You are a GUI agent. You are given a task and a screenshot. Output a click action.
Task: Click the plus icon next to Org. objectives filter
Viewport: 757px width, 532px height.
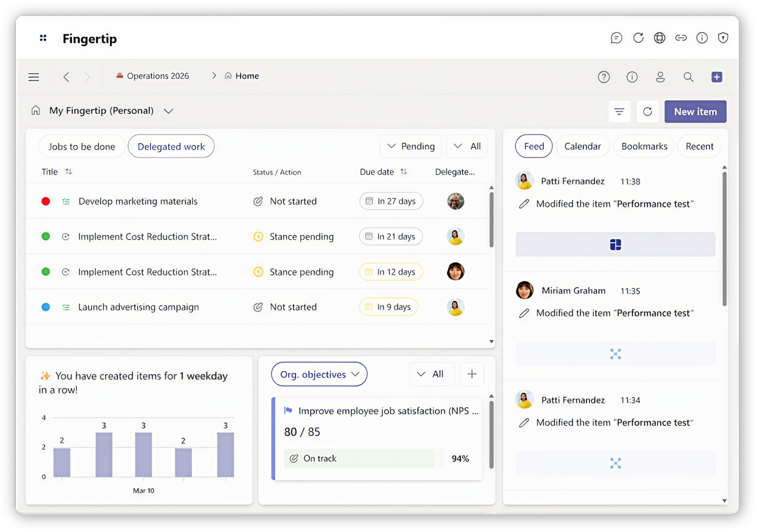coord(471,374)
